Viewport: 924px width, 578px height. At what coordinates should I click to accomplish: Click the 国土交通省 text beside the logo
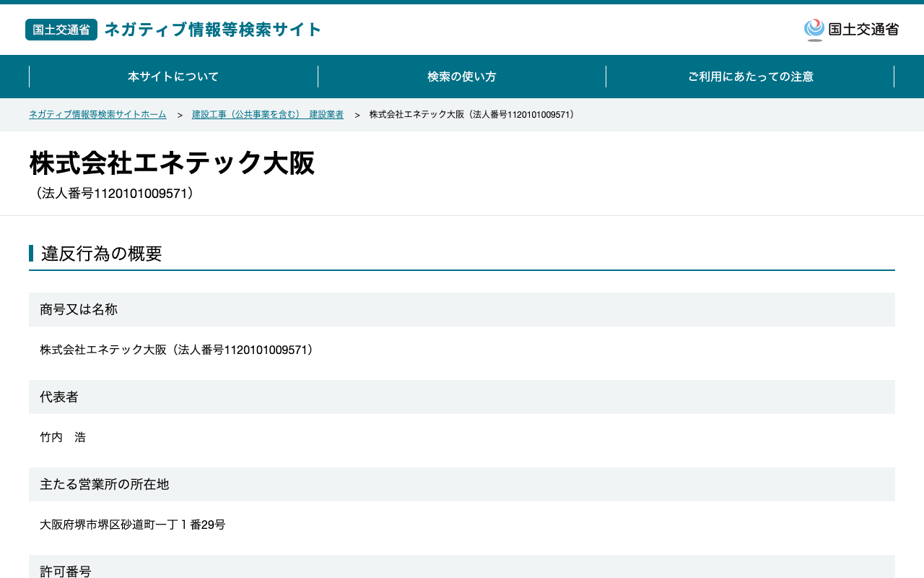[863, 30]
